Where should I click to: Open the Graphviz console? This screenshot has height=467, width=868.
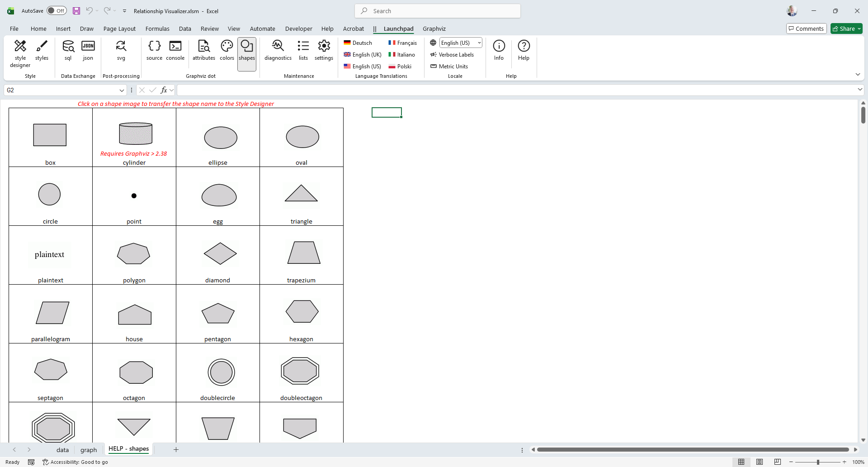[175, 50]
